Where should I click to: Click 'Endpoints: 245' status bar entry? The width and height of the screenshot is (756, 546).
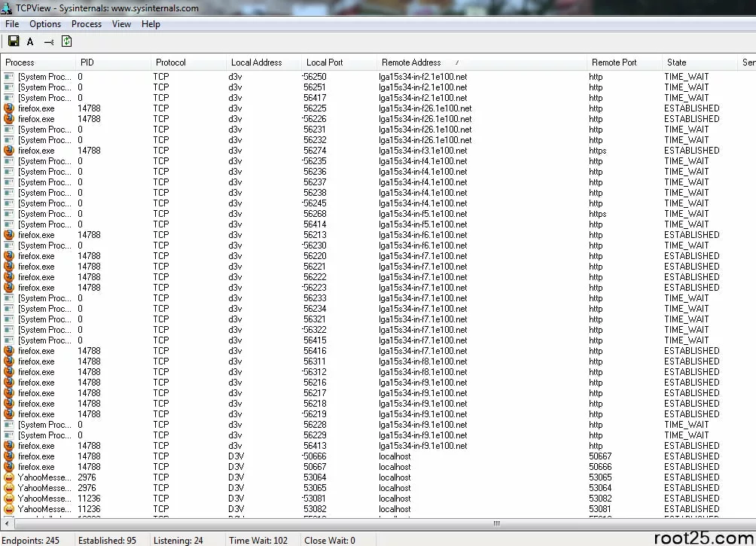(30, 540)
